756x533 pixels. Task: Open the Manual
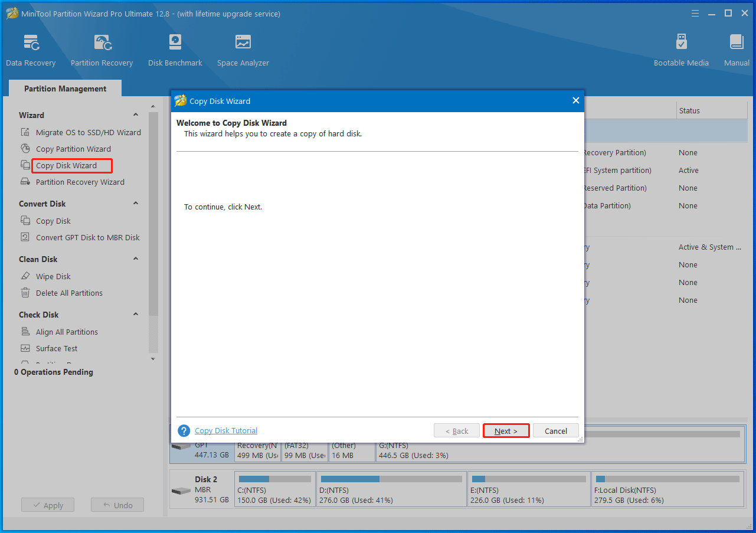click(x=737, y=51)
